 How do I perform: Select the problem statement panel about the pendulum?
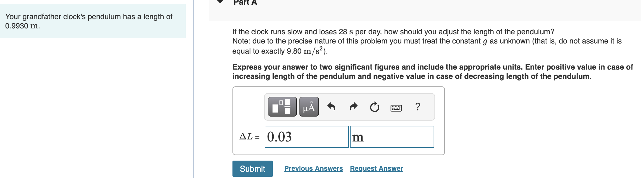(93, 21)
